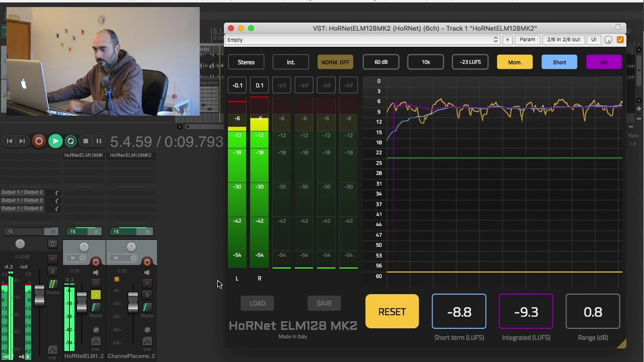644x362 pixels.
Task: Pin the VST window on top
Action: (618, 28)
